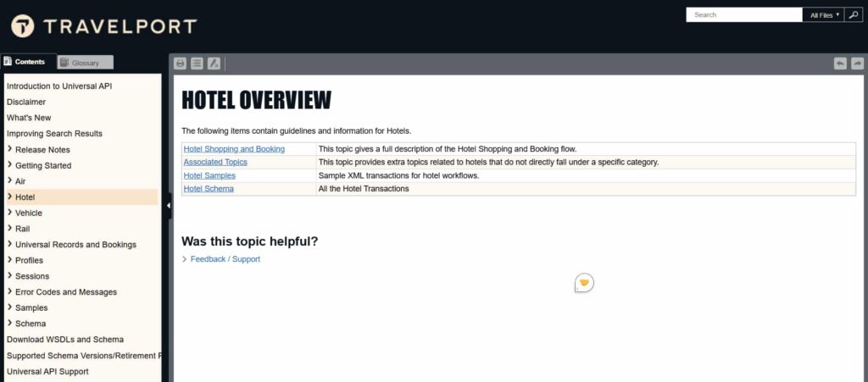Open the All Files search filter dropdown
Viewport: 868px width, 382px height.
click(824, 15)
